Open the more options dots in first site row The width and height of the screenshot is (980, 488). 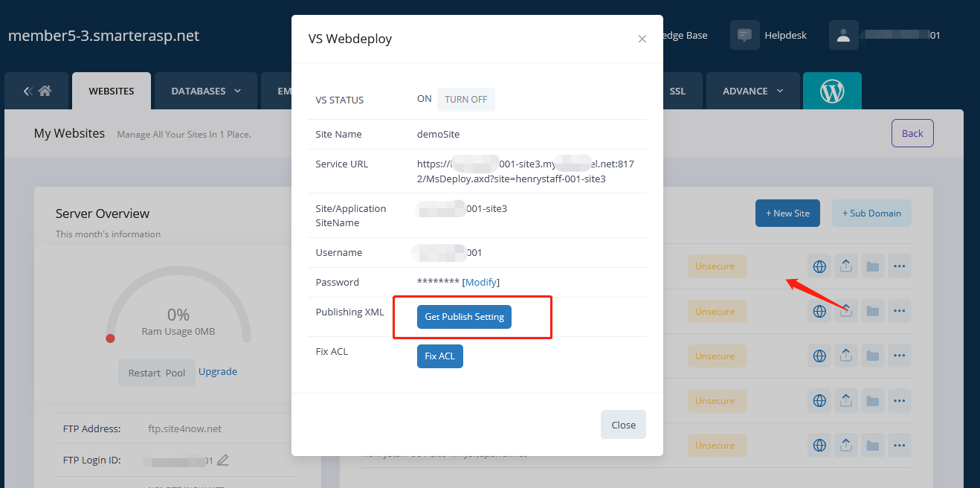tap(899, 266)
